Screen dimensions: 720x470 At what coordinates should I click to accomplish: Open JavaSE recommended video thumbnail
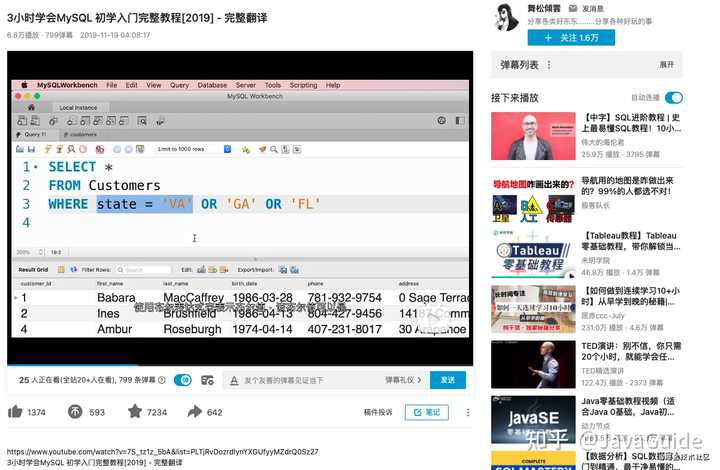(533, 420)
